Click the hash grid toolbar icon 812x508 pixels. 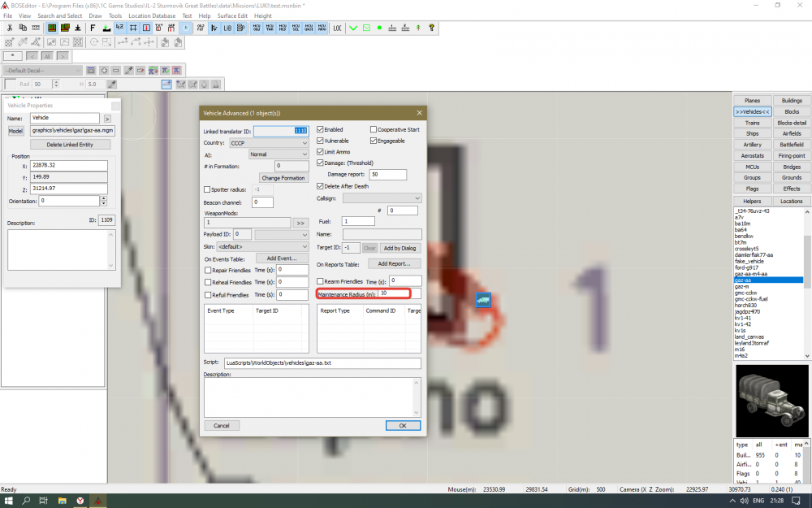click(133, 28)
